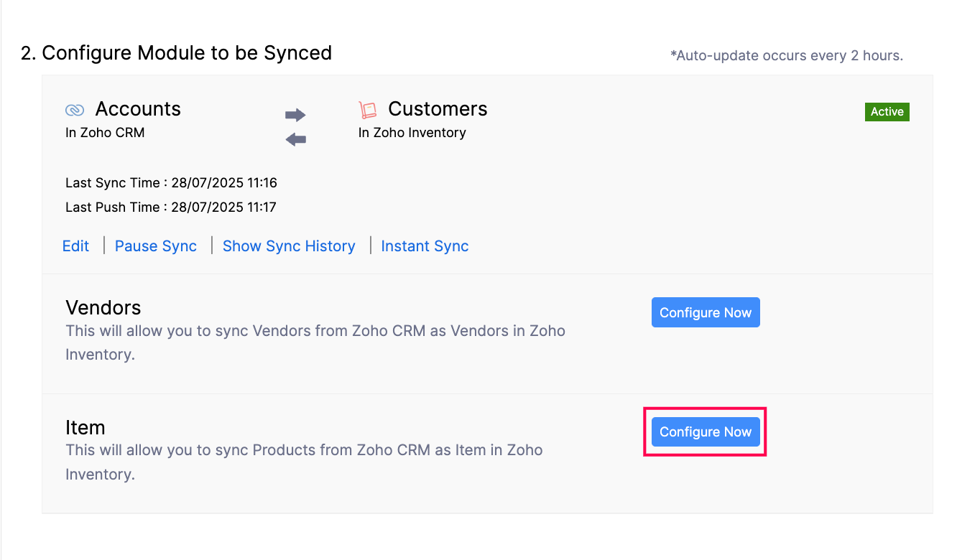Screen dimensions: 980x560
Task: Click the Customers notebook icon
Action: pyautogui.click(x=369, y=109)
